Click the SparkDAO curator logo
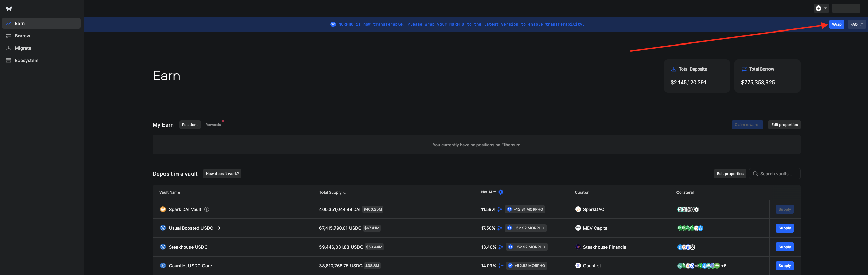 click(x=578, y=209)
